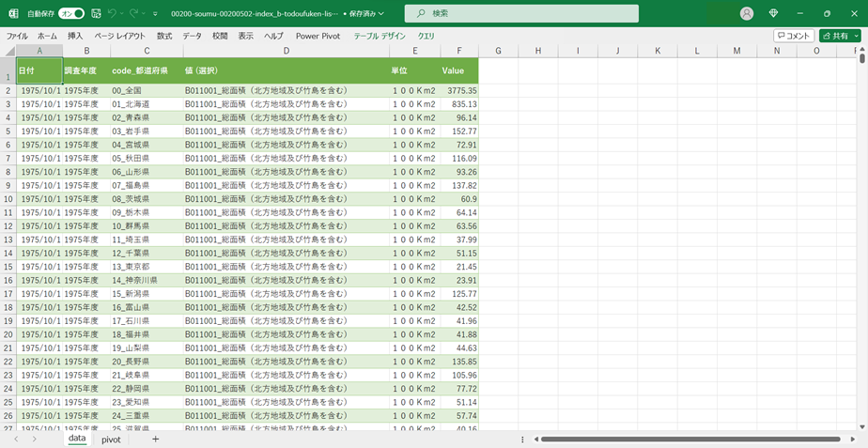Image resolution: width=868 pixels, height=448 pixels.
Task: Click the Redo arrow icon
Action: (x=133, y=14)
